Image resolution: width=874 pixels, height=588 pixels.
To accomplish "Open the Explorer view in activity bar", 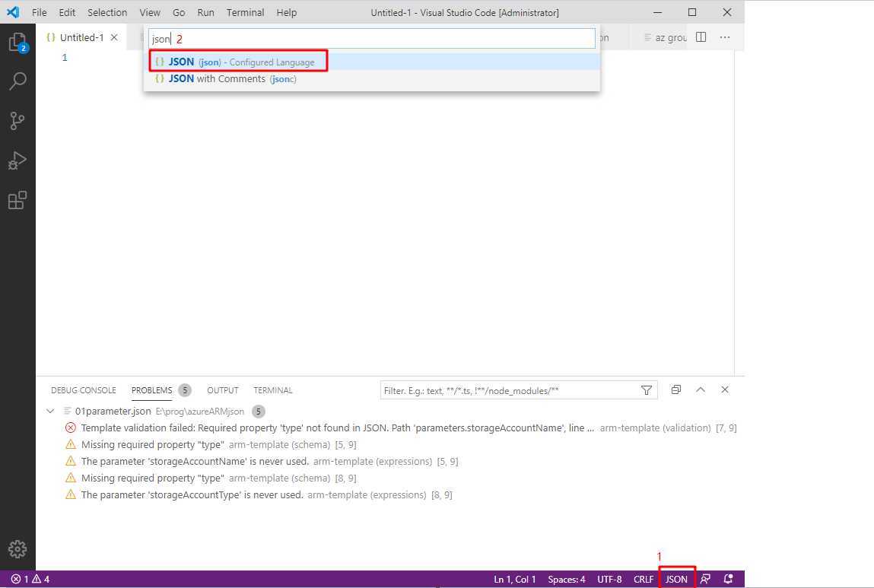I will (x=17, y=43).
